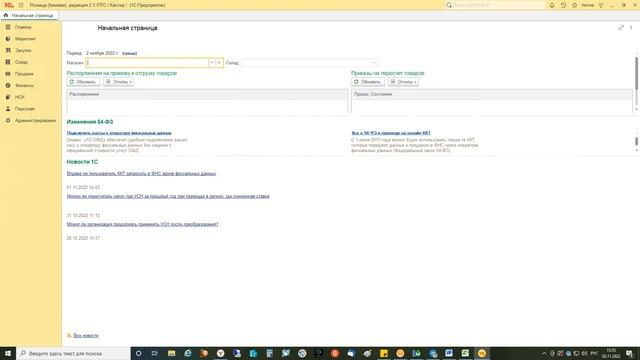Image resolution: width=640 pixels, height=360 pixels.
Task: Show hidden tray icons arrow
Action: click(544, 353)
